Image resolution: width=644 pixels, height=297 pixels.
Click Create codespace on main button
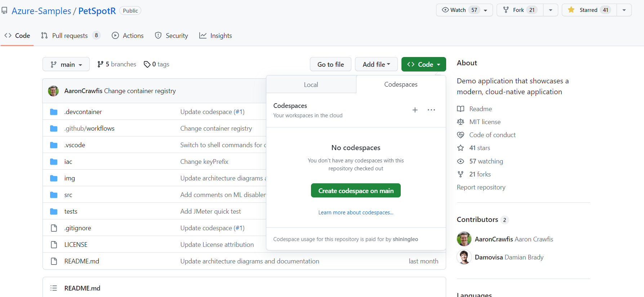[356, 191]
